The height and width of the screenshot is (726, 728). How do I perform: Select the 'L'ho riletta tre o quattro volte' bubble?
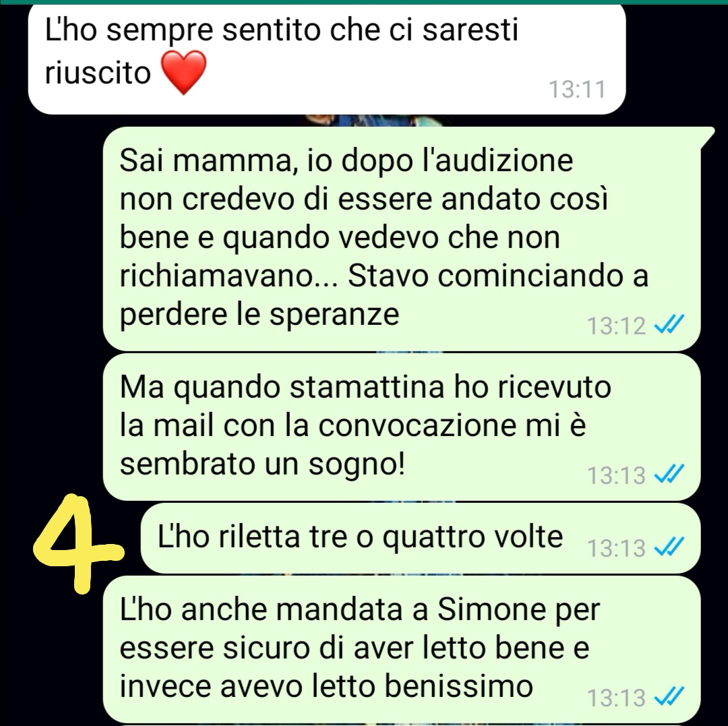click(x=421, y=539)
